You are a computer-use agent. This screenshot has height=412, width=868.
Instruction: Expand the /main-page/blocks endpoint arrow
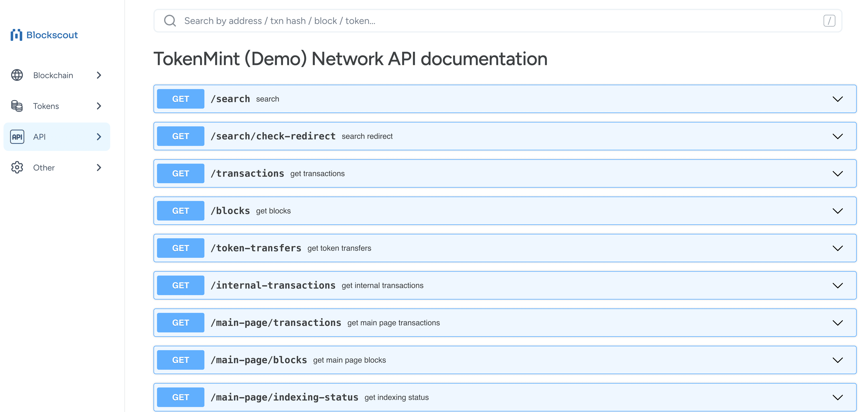[838, 360]
